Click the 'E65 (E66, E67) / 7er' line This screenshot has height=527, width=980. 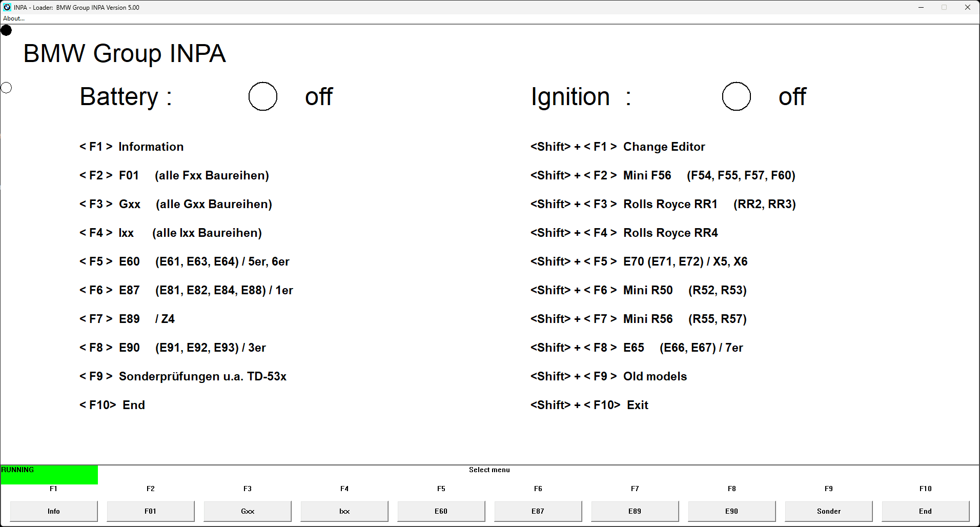[x=637, y=348]
